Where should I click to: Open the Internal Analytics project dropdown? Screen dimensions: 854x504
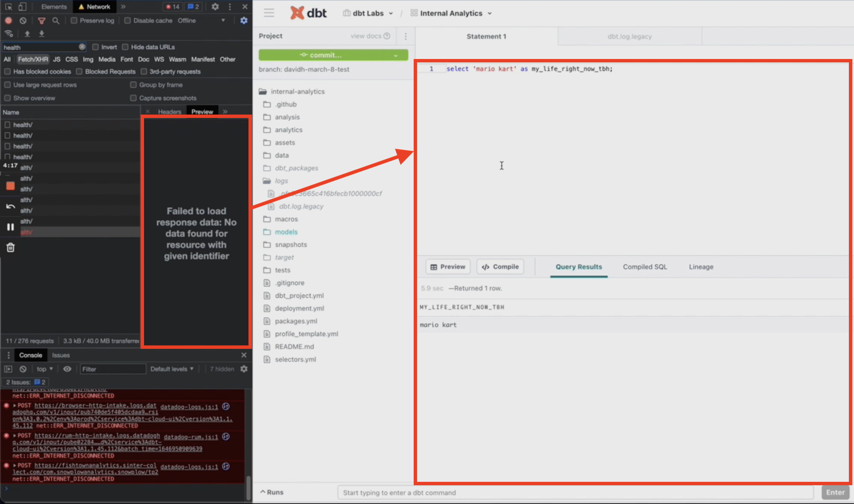[x=490, y=13]
